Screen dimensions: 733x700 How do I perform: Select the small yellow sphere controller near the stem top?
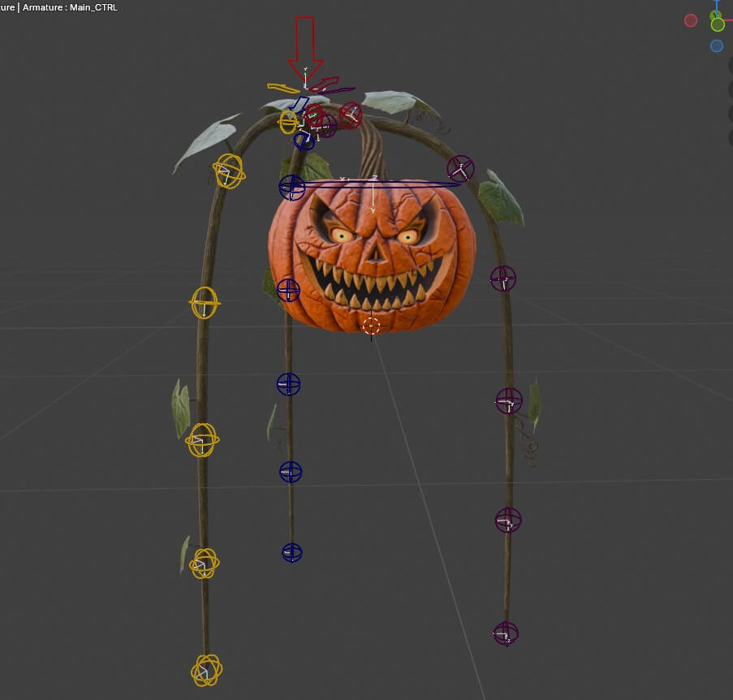tap(287, 122)
